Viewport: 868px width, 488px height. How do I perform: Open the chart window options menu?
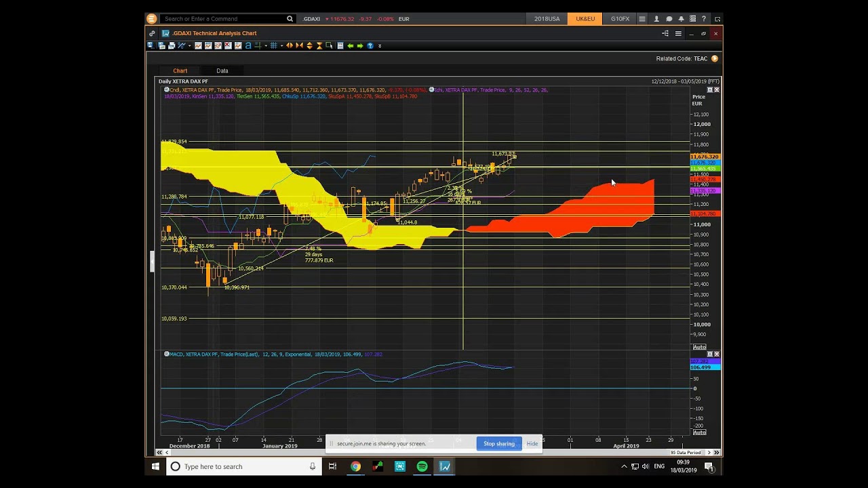coord(677,33)
